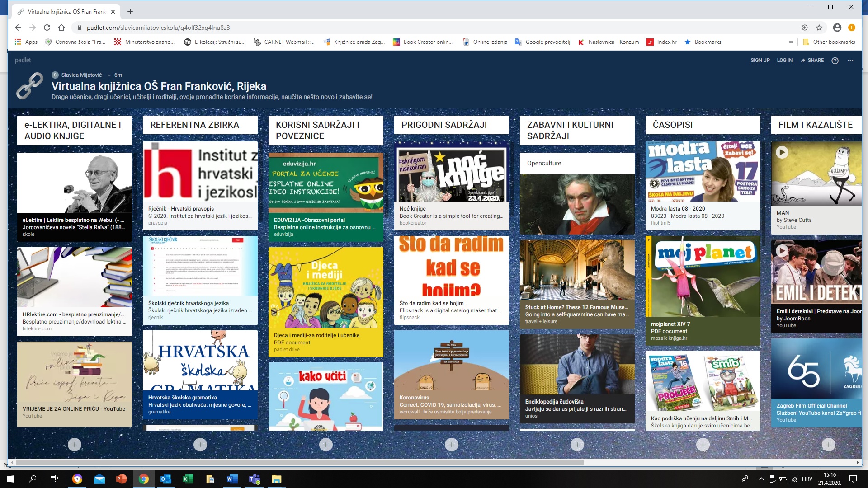Open the Zagreb Film Official Channel post
868x488 pixels.
point(816,383)
